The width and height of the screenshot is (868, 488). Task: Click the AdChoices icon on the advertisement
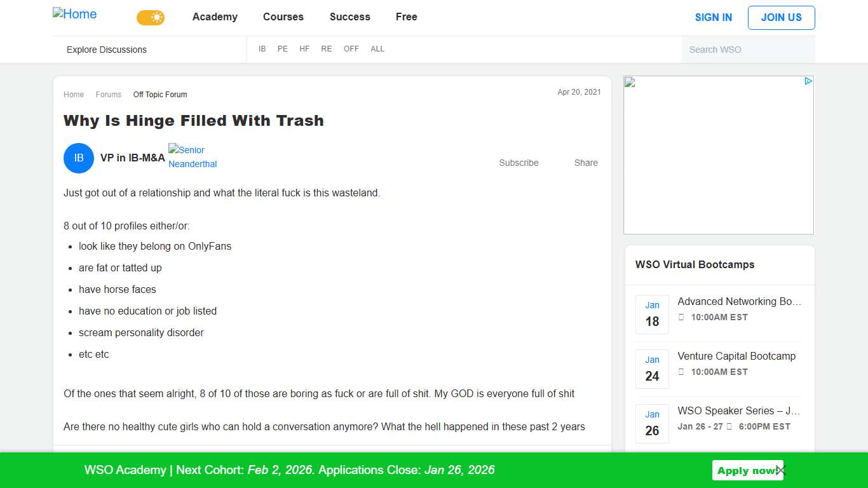808,81
